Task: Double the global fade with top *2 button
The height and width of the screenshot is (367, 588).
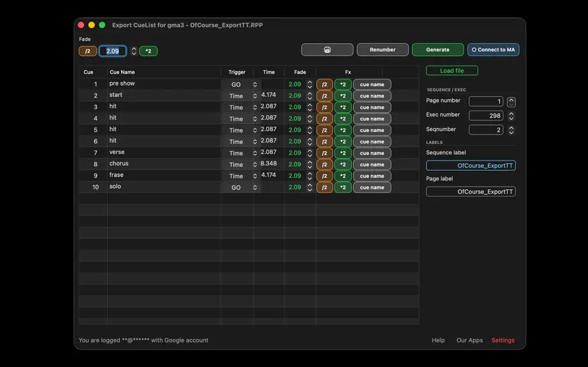Action: 149,51
